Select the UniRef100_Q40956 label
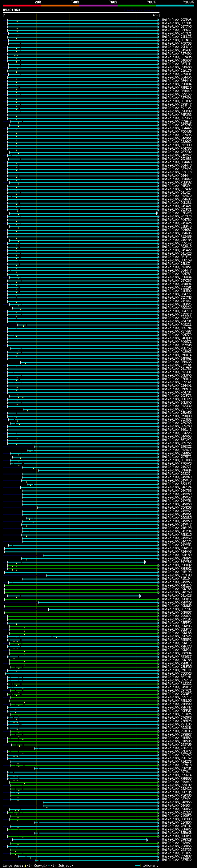The image size is (197, 868). pos(176,802)
